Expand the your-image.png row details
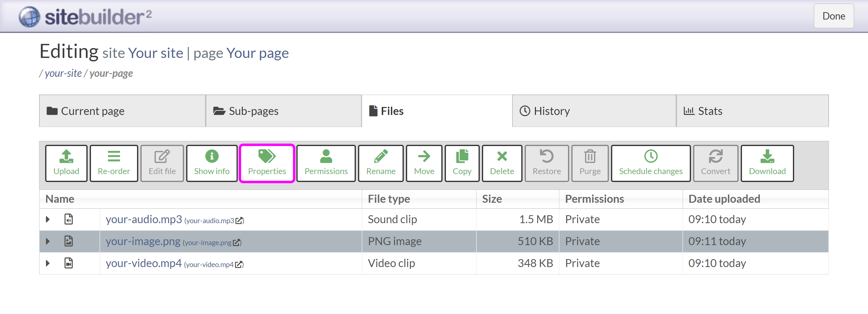The width and height of the screenshot is (868, 314). pyautogui.click(x=48, y=241)
